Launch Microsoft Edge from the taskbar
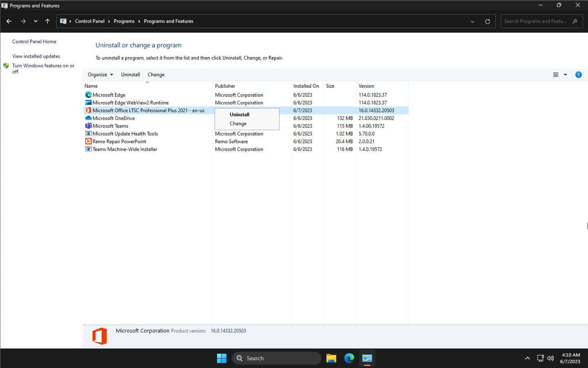The width and height of the screenshot is (588, 368). pos(349,358)
